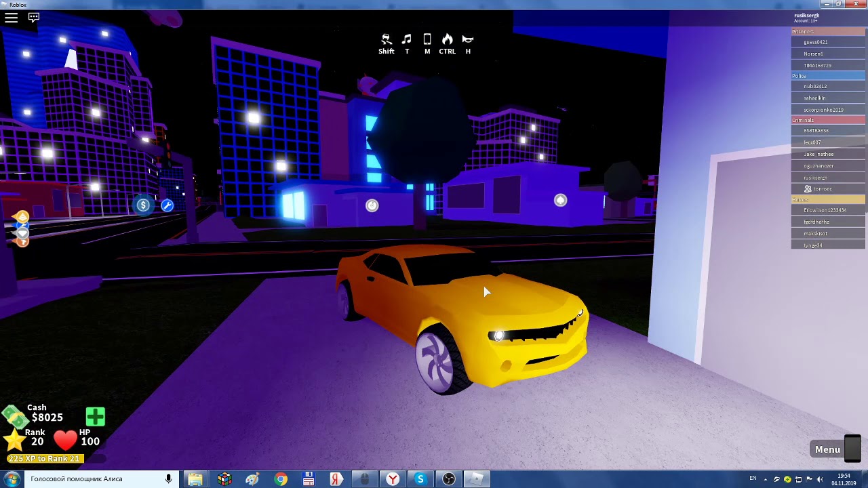Click the stacked team badges icon
Image resolution: width=868 pixels, height=488 pixels.
[x=22, y=228]
